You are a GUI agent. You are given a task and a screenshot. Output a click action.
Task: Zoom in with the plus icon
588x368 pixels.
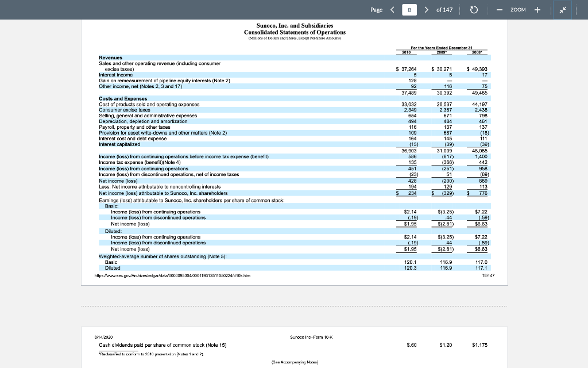pyautogui.click(x=537, y=10)
